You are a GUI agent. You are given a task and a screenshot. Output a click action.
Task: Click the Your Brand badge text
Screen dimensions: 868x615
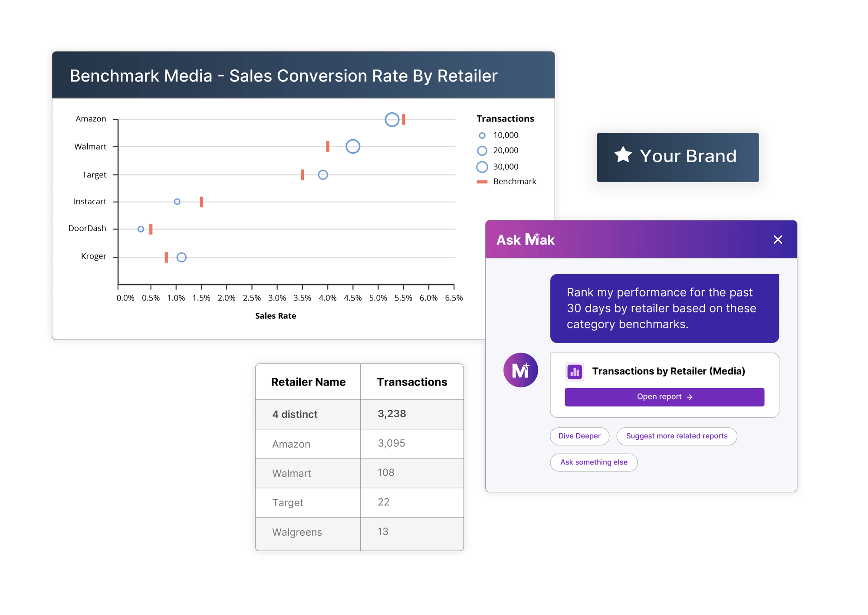[x=688, y=156]
